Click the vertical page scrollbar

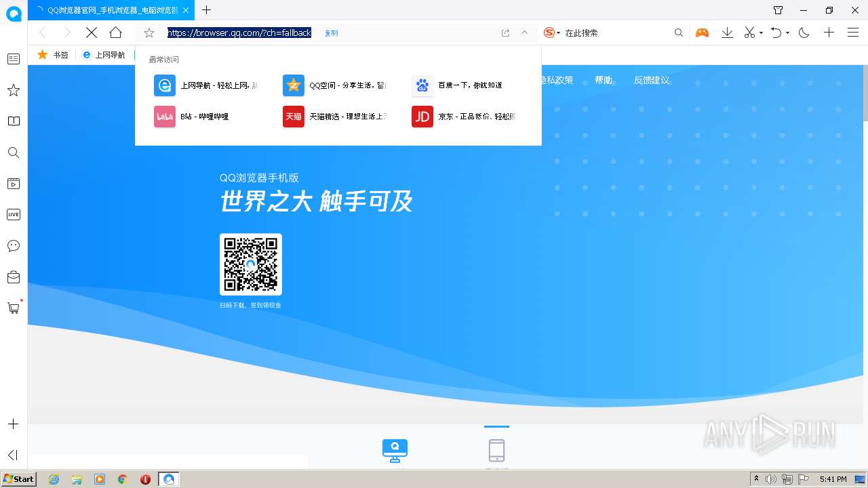pos(865,95)
